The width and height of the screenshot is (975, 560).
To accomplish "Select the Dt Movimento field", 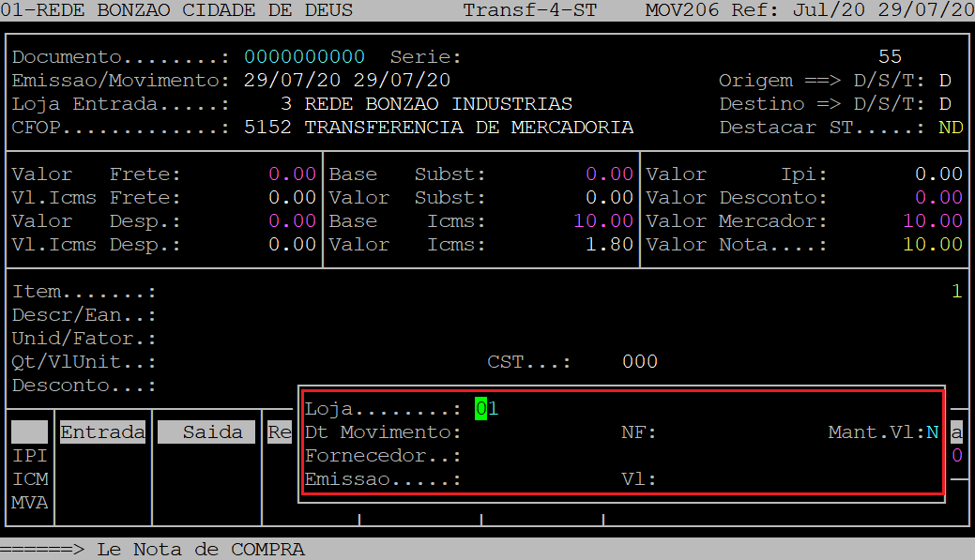I will pyautogui.click(x=526, y=432).
